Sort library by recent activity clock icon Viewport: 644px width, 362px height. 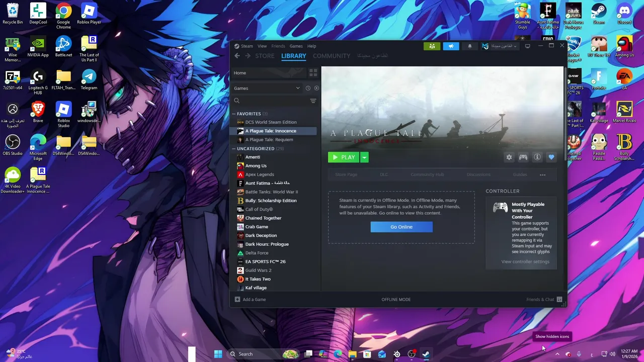click(308, 88)
